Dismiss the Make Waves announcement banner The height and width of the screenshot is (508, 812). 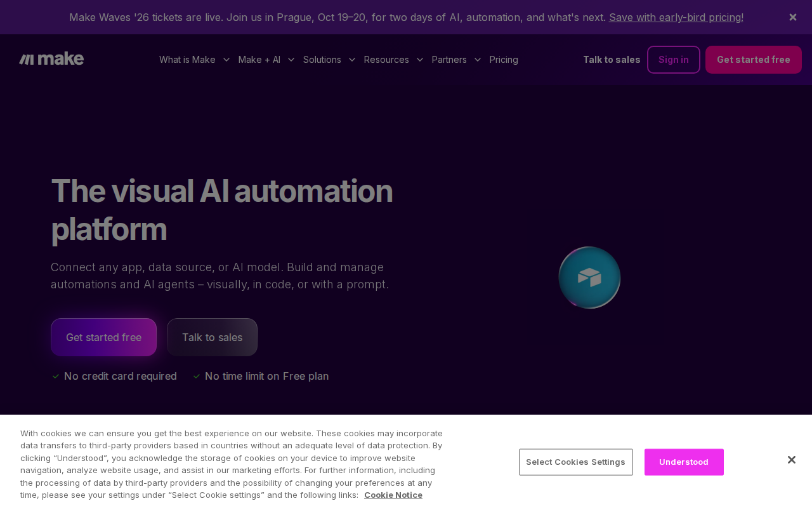[x=793, y=17]
